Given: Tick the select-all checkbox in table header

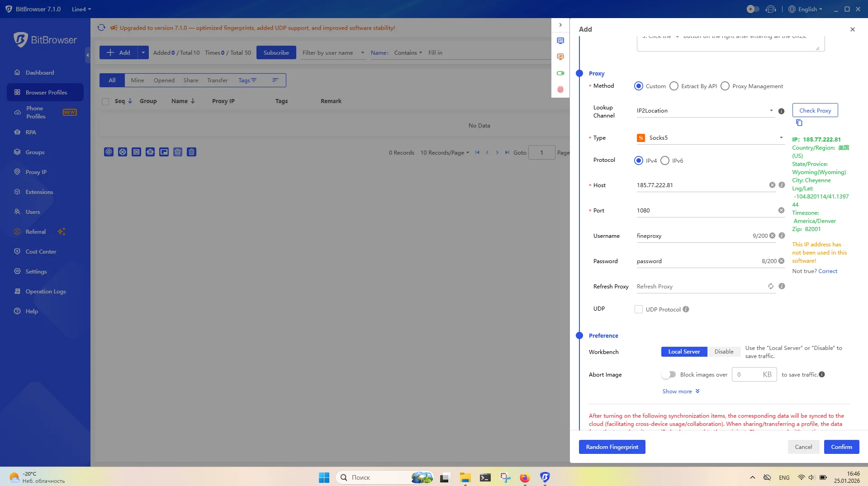Looking at the screenshot, I should (105, 102).
